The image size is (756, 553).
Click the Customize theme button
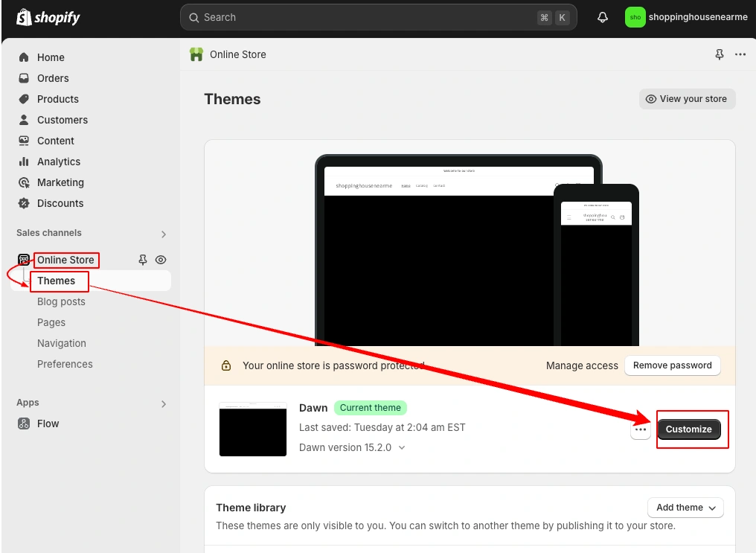(x=688, y=429)
